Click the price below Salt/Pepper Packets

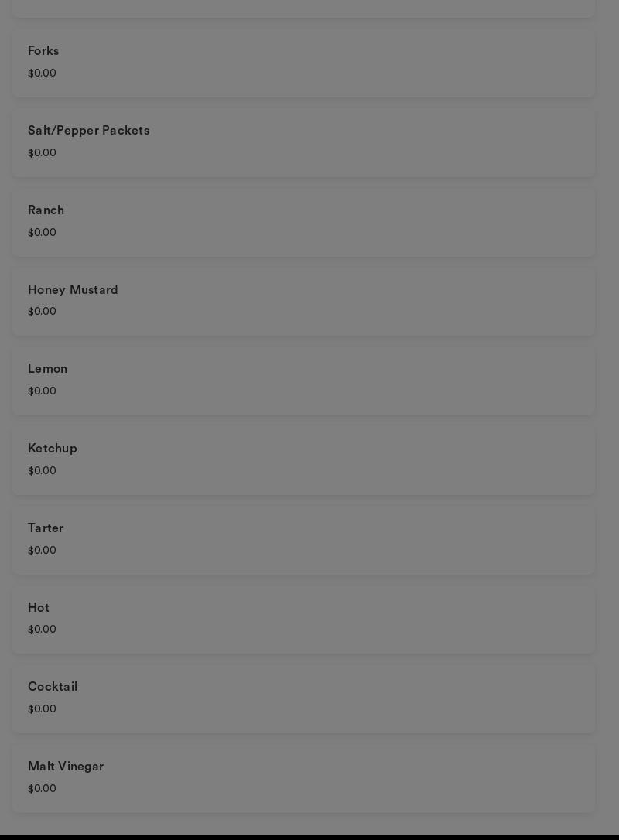pos(43,153)
